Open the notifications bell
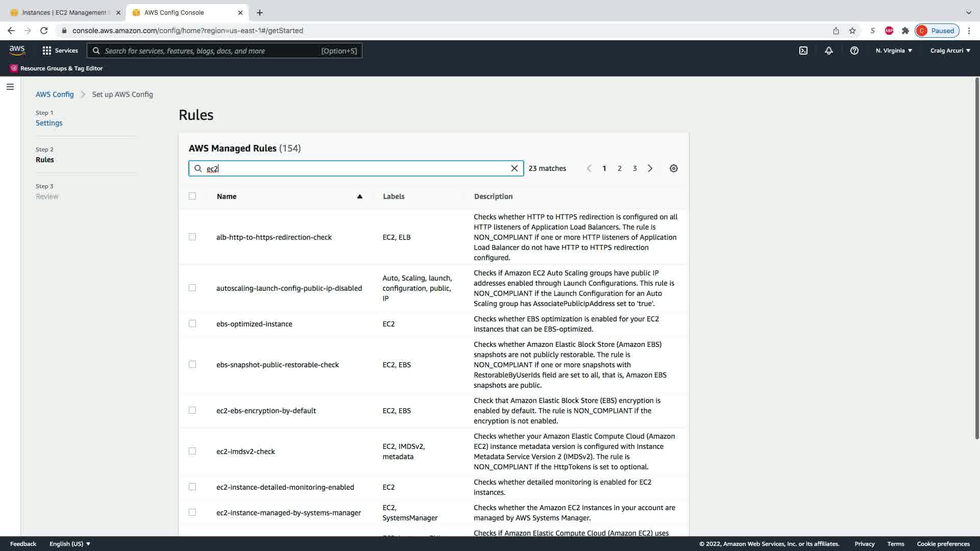 pyautogui.click(x=828, y=51)
